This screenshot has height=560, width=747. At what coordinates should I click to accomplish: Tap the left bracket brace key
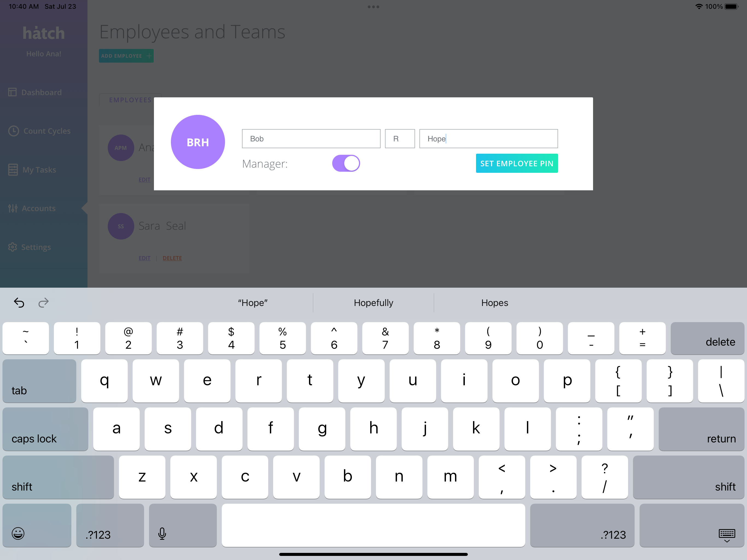(x=618, y=381)
